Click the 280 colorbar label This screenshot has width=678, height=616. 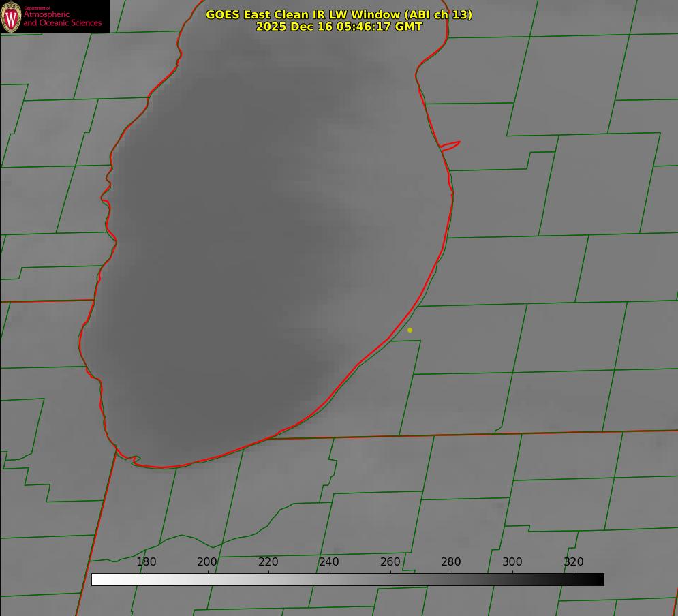(x=451, y=561)
